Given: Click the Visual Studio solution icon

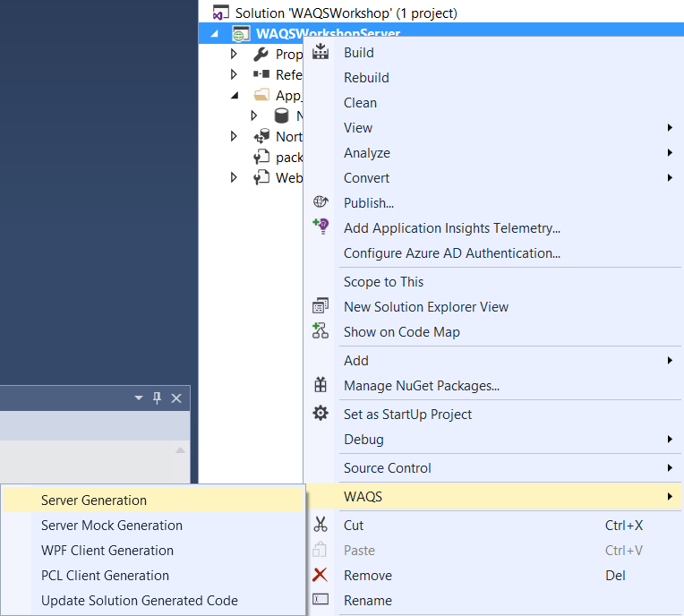Looking at the screenshot, I should (x=221, y=13).
